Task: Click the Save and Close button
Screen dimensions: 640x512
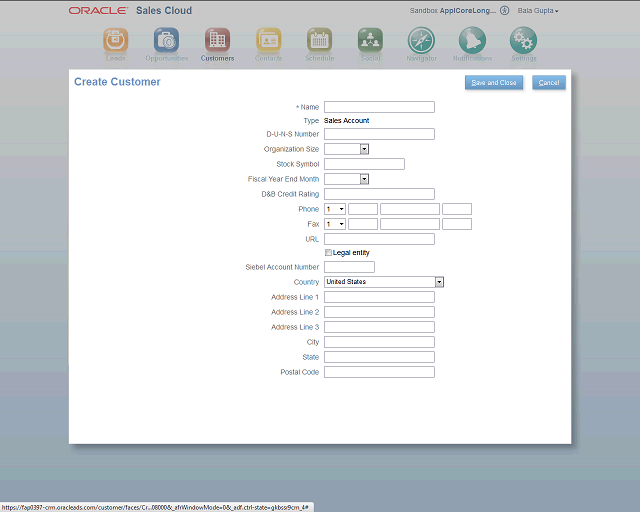Action: (x=494, y=82)
